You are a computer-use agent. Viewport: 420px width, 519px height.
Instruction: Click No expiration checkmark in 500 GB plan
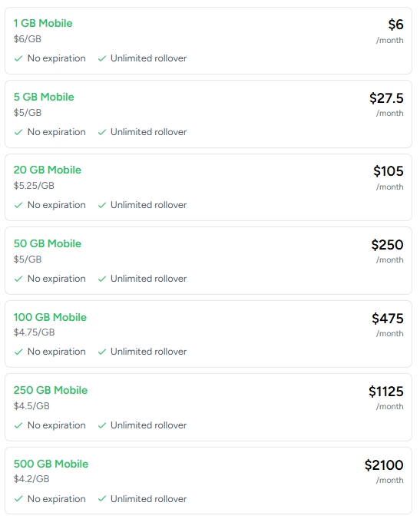point(18,499)
